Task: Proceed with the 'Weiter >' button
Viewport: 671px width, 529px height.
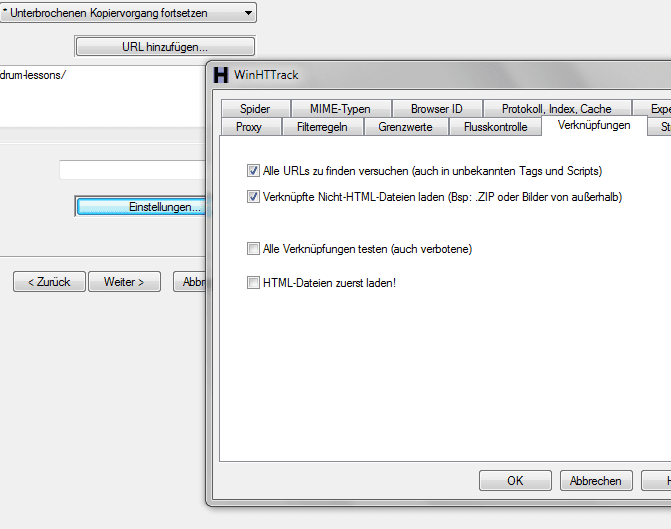Action: pos(124,282)
